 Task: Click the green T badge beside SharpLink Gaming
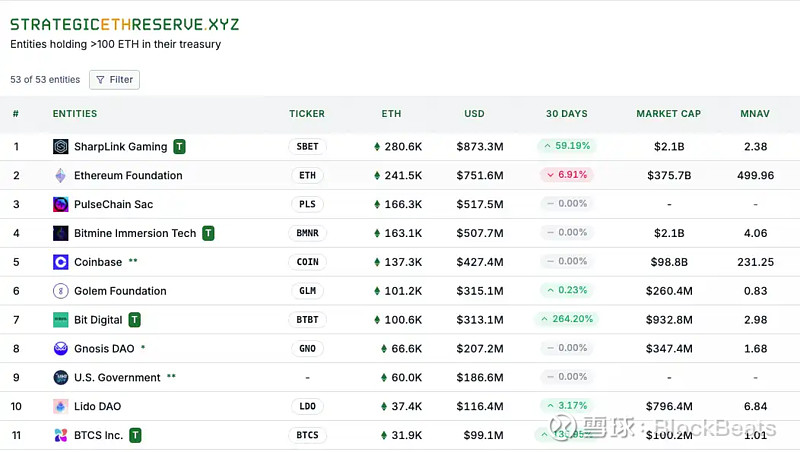[x=179, y=147]
